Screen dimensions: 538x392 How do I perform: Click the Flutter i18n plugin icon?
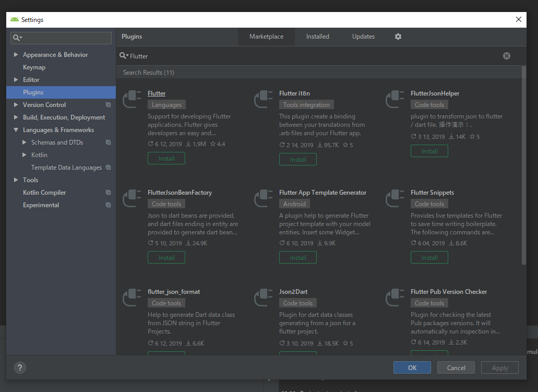(x=263, y=99)
